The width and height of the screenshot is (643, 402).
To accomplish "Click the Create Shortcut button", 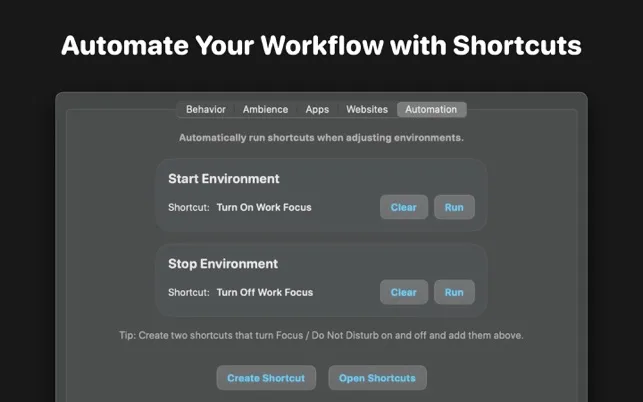I will click(266, 378).
